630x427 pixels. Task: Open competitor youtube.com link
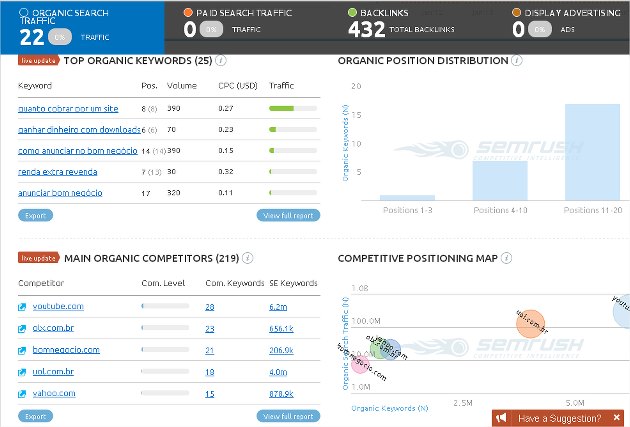[58, 306]
